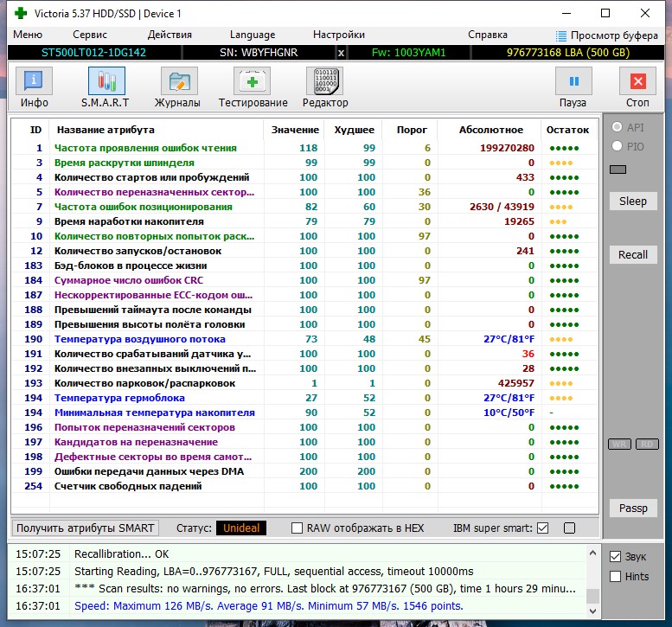The image size is (672, 627).
Task: Disable the Звук sound checkbox
Action: pos(616,557)
